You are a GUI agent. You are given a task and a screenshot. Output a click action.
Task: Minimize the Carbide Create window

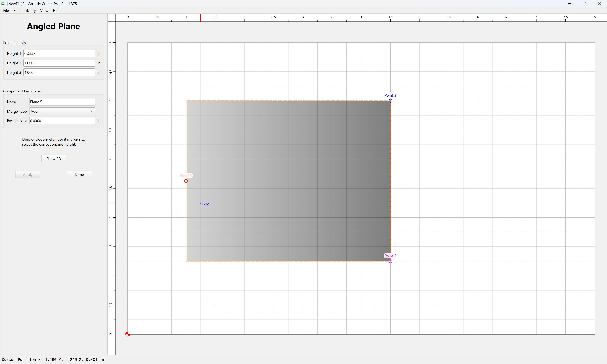570,4
